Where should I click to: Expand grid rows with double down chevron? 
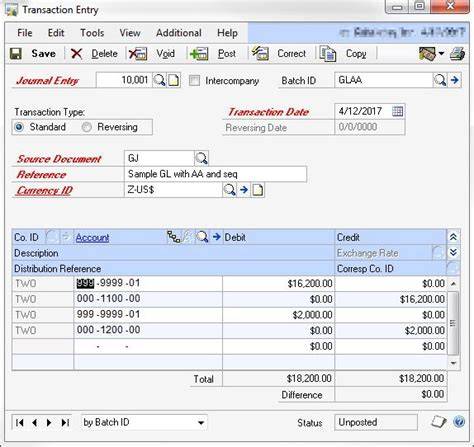click(x=453, y=252)
